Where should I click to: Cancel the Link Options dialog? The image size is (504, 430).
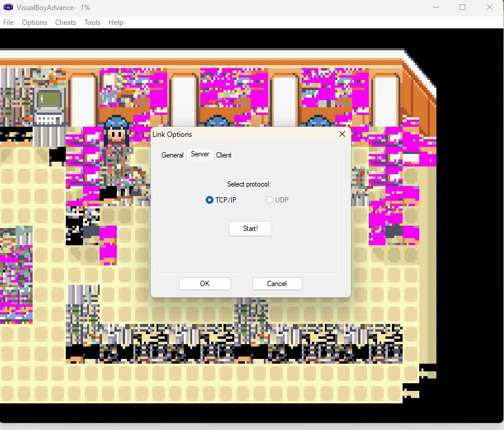[277, 284]
